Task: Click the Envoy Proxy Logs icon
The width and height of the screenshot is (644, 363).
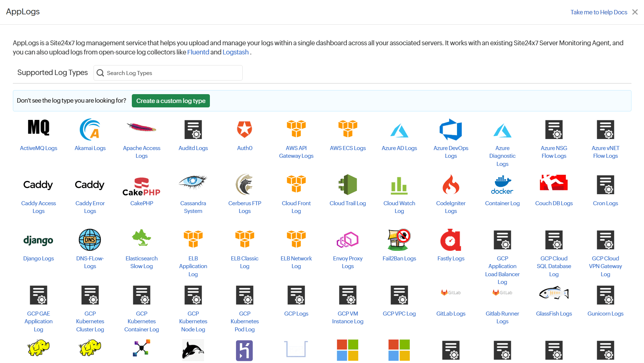Action: (x=348, y=240)
